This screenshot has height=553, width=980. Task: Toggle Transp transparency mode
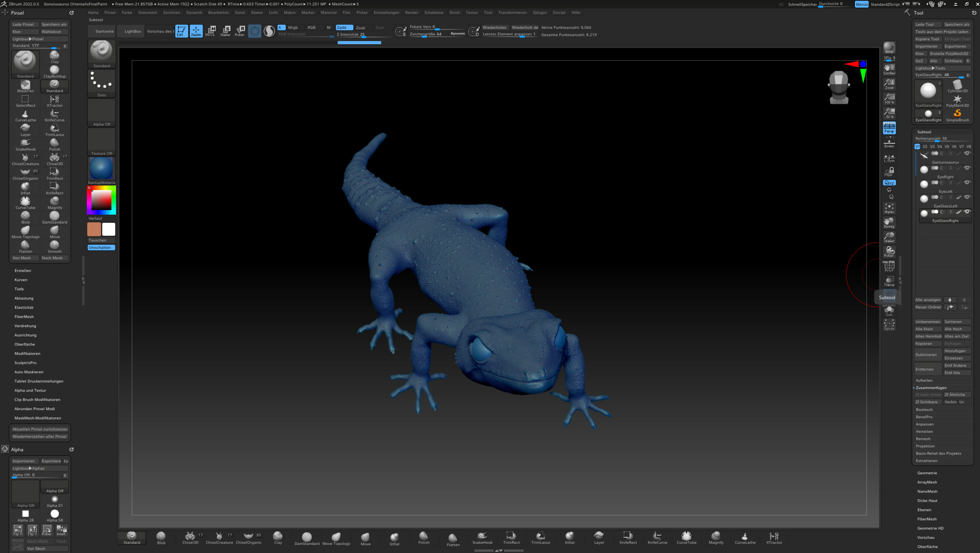point(889,281)
